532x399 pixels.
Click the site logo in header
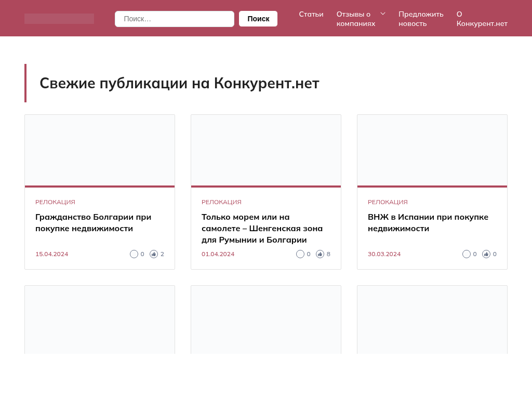[x=59, y=19]
